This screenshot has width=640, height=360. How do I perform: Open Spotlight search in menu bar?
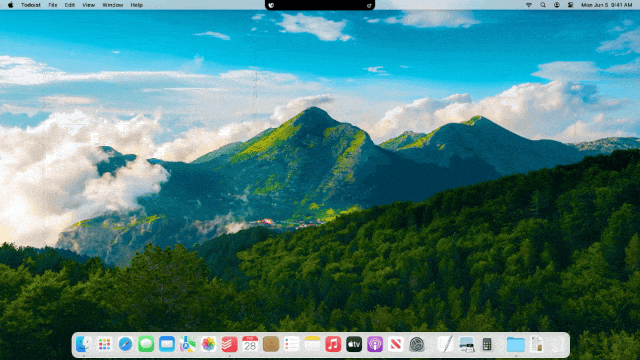coord(543,5)
